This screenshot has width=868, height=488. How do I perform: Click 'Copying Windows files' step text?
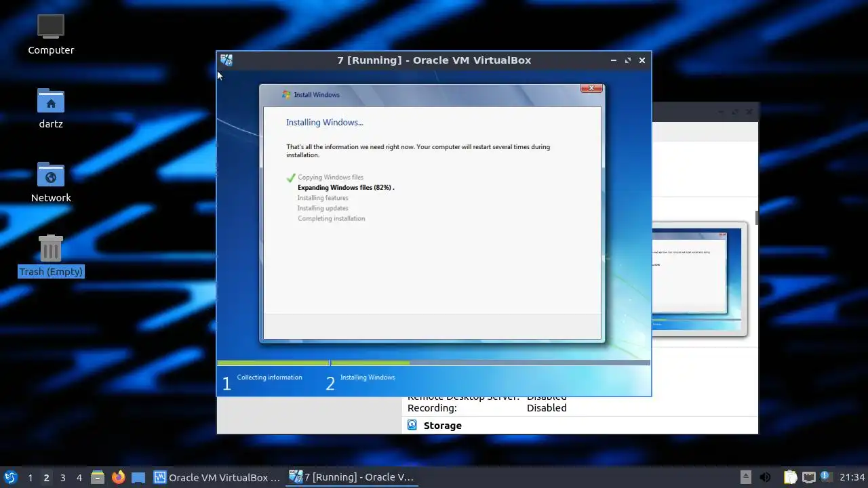point(330,178)
